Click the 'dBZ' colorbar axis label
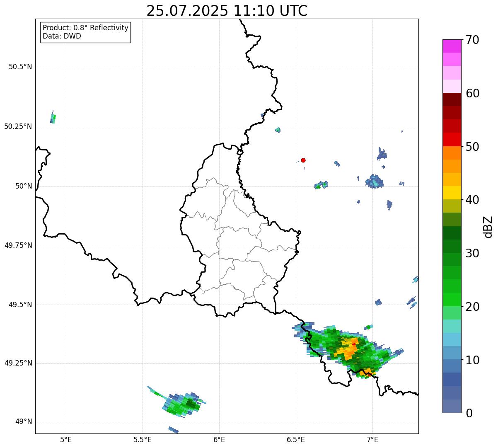This screenshot has width=498, height=448. [488, 226]
